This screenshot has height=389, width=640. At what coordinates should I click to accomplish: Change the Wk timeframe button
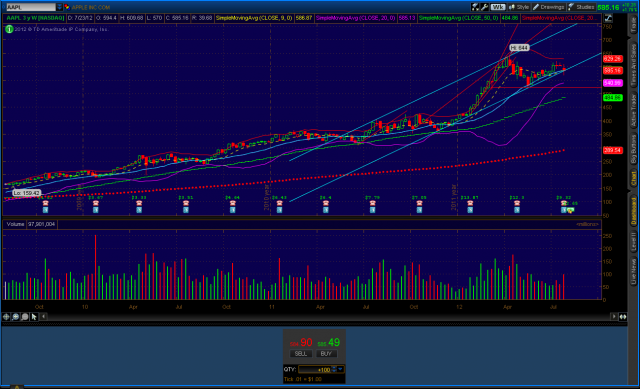tap(498, 7)
